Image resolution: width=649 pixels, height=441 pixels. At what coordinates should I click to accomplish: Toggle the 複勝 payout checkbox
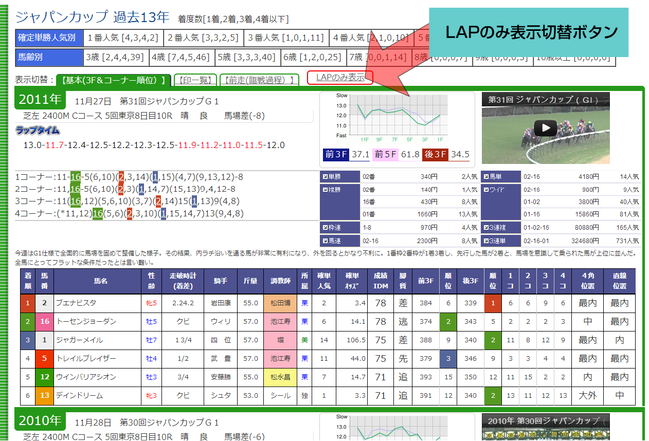(325, 189)
